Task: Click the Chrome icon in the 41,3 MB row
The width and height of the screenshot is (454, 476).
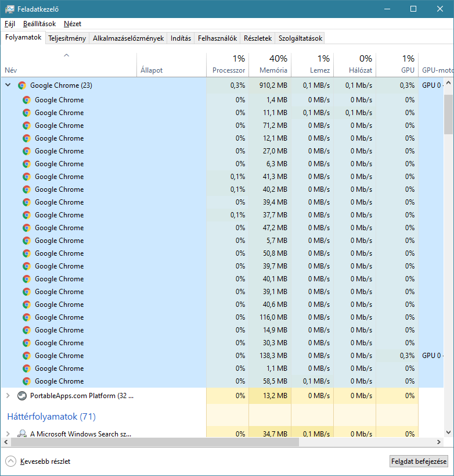Action: tap(27, 176)
